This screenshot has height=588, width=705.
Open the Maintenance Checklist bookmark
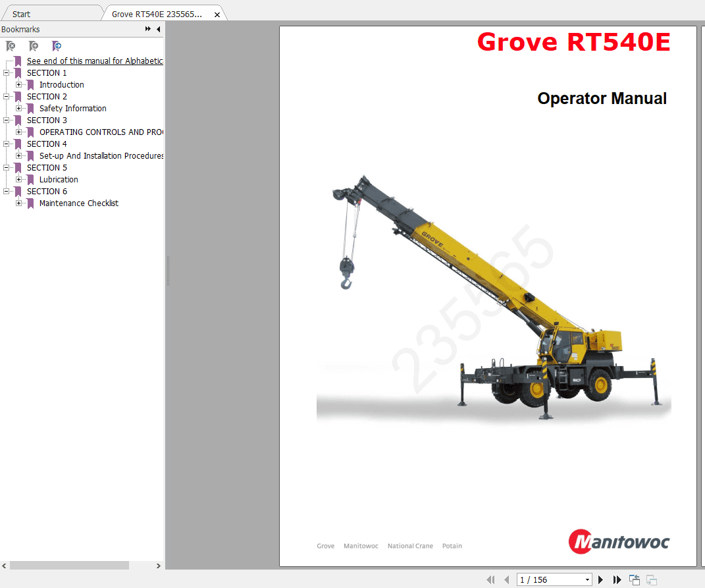(x=79, y=203)
